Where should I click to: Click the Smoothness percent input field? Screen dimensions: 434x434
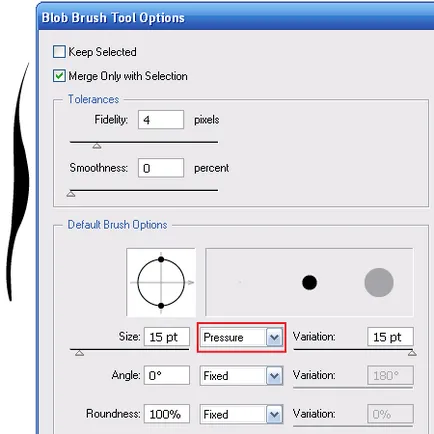click(x=161, y=168)
